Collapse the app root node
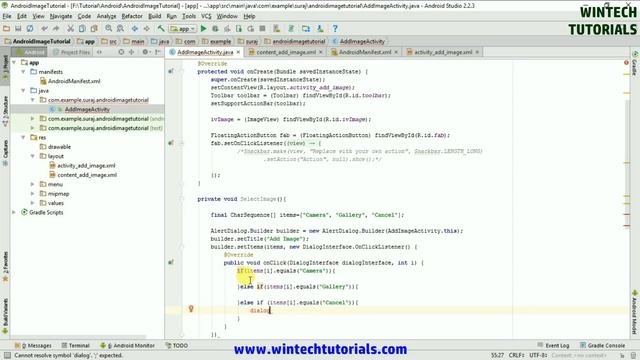The height and width of the screenshot is (360, 640). (x=14, y=62)
